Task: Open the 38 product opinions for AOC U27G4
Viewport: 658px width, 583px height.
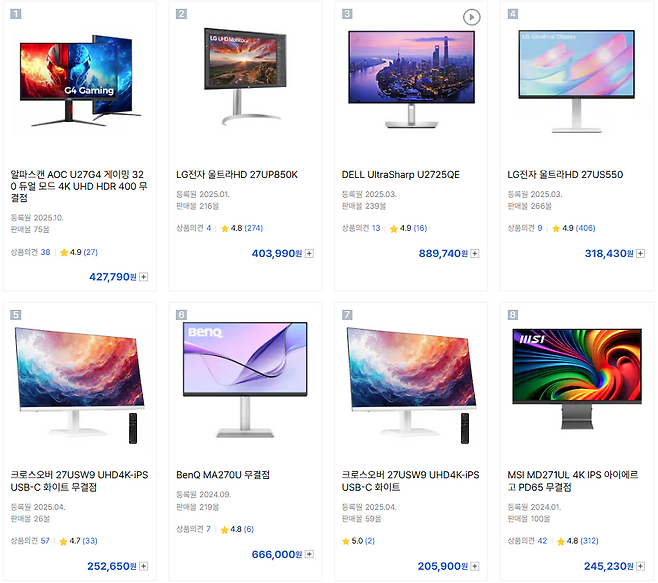Action: tap(45, 252)
